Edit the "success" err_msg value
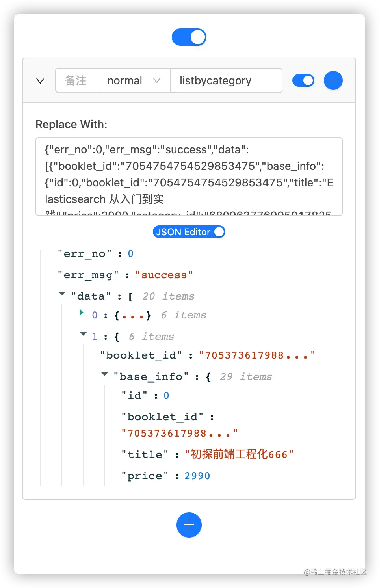This screenshot has width=379, height=588. pos(164,275)
